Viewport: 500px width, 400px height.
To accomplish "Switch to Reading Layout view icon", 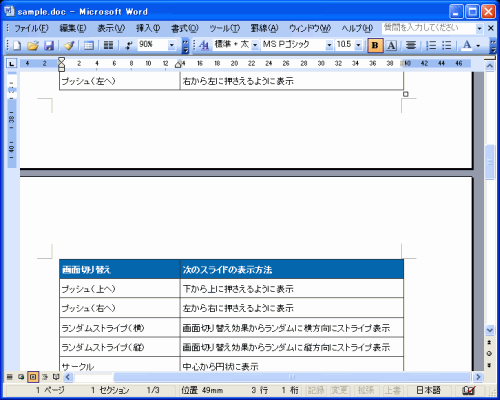I will tap(56, 377).
